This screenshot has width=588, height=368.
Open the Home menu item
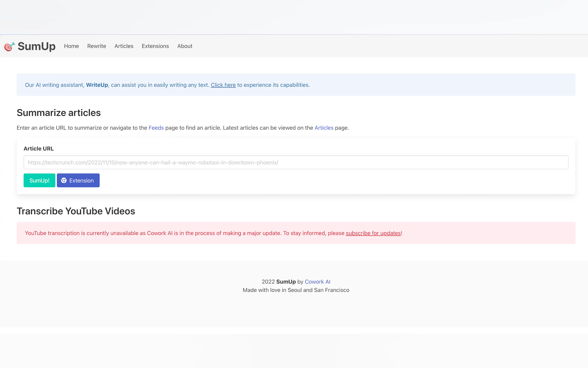pyautogui.click(x=71, y=46)
